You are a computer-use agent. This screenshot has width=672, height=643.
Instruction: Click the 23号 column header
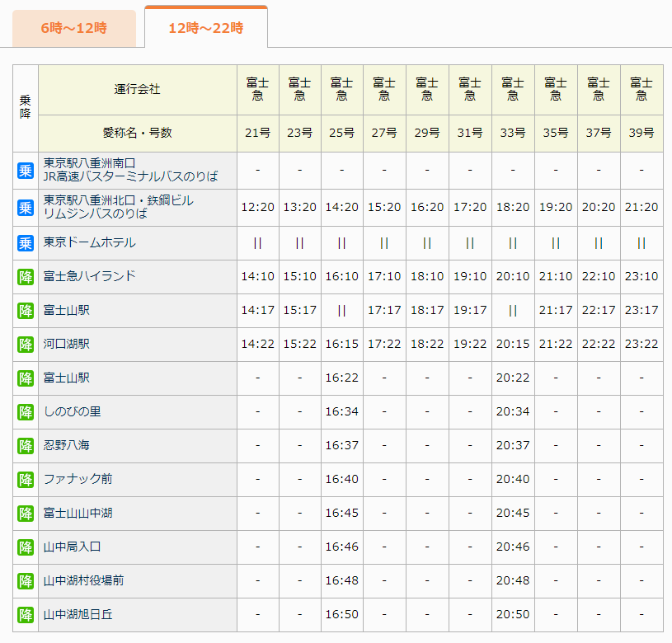click(x=299, y=133)
